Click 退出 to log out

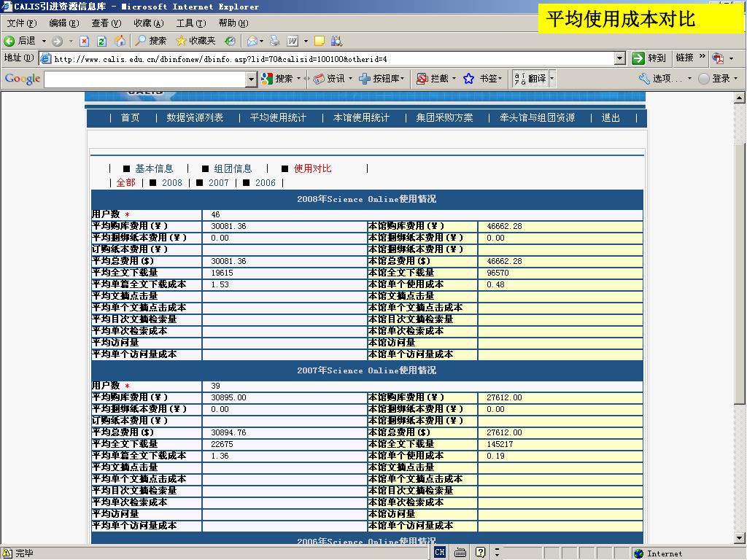pyautogui.click(x=611, y=117)
